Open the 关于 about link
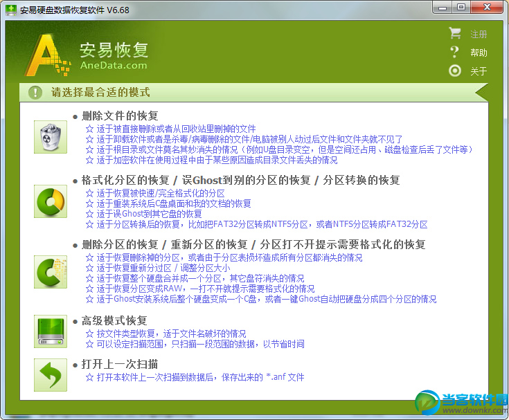This screenshot has width=509, height=420. (479, 71)
